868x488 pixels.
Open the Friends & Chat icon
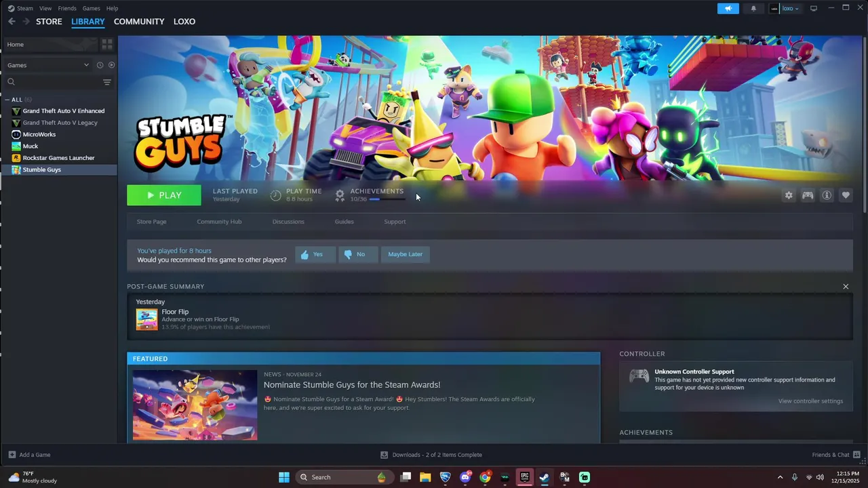856,455
